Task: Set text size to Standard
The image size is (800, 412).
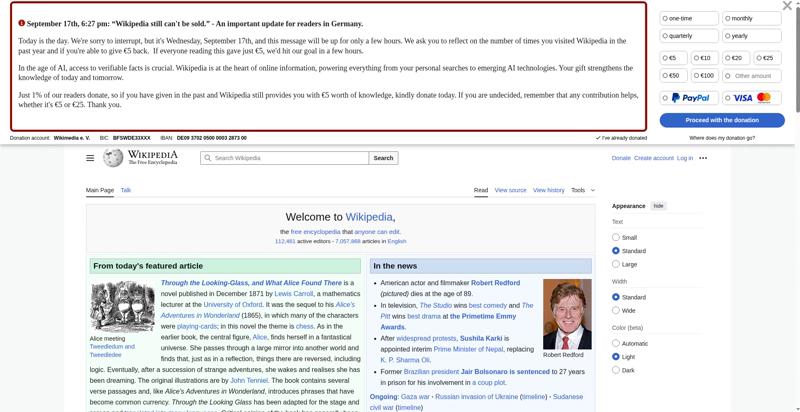Action: pyautogui.click(x=616, y=251)
